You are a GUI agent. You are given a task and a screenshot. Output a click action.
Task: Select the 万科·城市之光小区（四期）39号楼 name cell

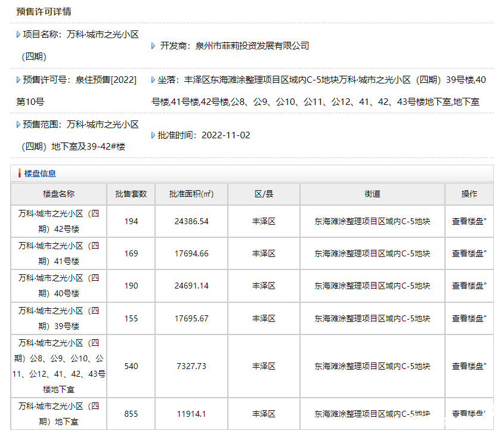click(59, 318)
